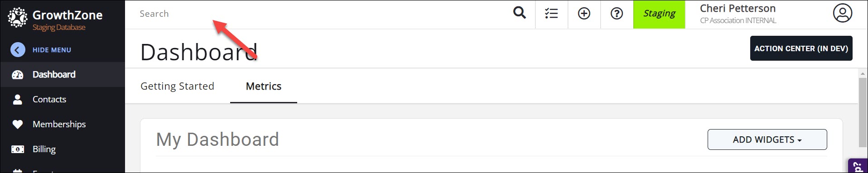Open Action Center (In Dev) button
The height and width of the screenshot is (173, 868).
[x=801, y=48]
